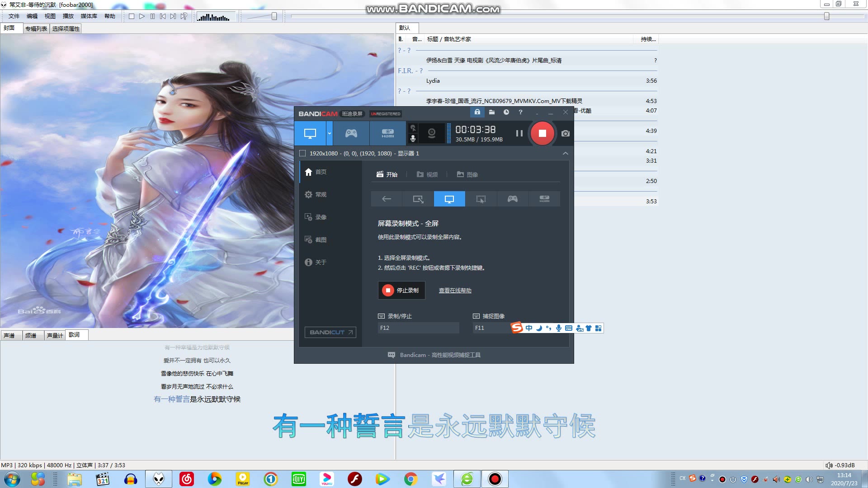Select game mode in the mode row
This screenshot has height=488, width=868.
tap(513, 199)
